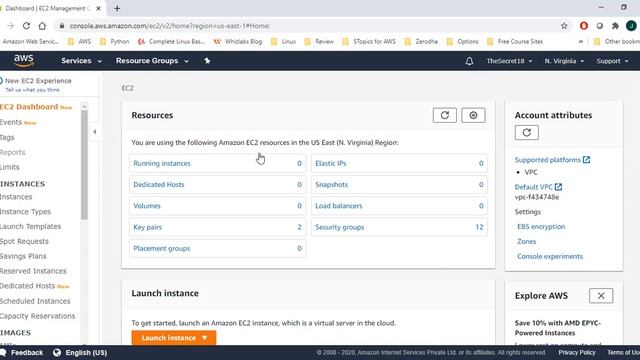Image resolution: width=640 pixels, height=360 pixels.
Task: Open Console experiments link
Action: pyautogui.click(x=550, y=256)
